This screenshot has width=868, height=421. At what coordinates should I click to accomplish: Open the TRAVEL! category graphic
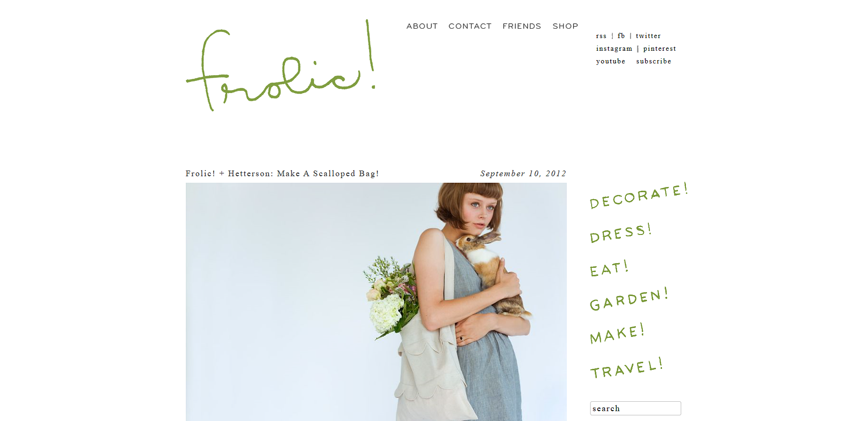626,367
